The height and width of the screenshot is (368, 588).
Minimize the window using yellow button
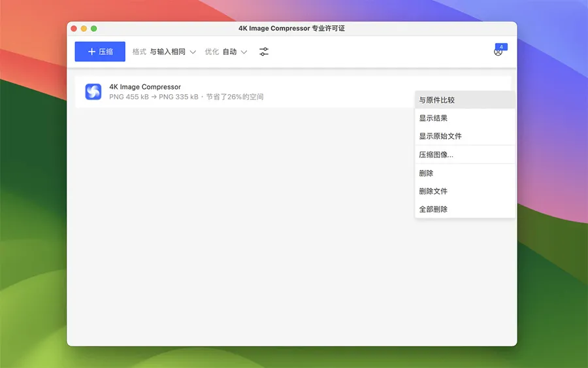[x=84, y=29]
